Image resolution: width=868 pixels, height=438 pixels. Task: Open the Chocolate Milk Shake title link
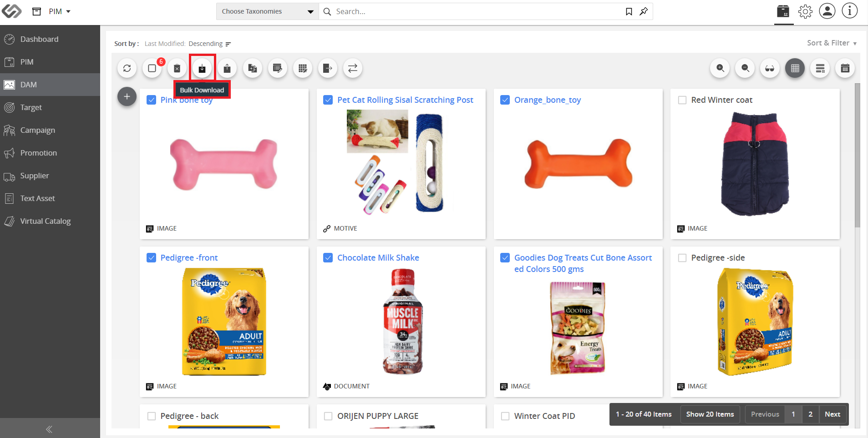point(378,258)
